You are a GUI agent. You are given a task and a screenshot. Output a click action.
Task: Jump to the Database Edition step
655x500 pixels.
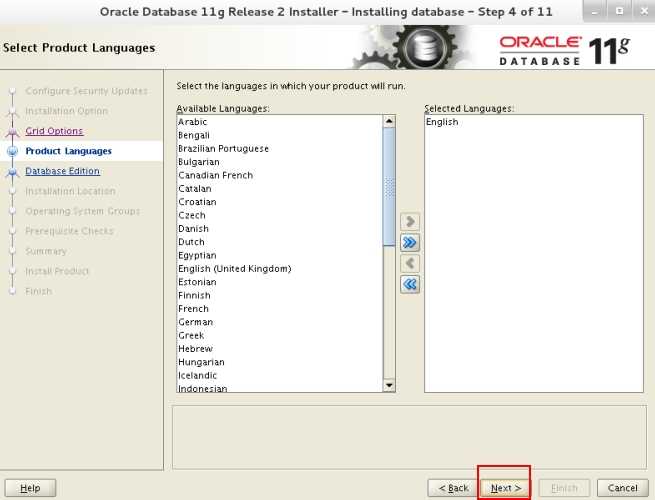point(63,171)
